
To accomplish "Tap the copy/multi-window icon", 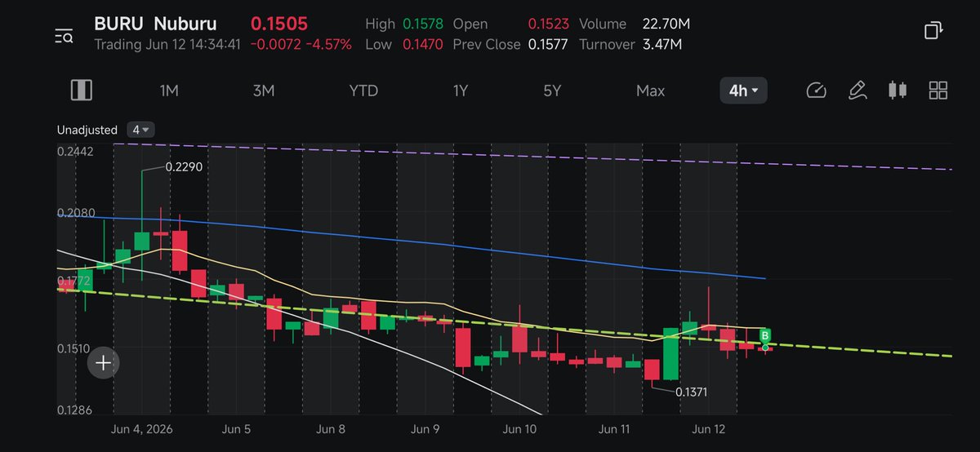I will coord(933,31).
